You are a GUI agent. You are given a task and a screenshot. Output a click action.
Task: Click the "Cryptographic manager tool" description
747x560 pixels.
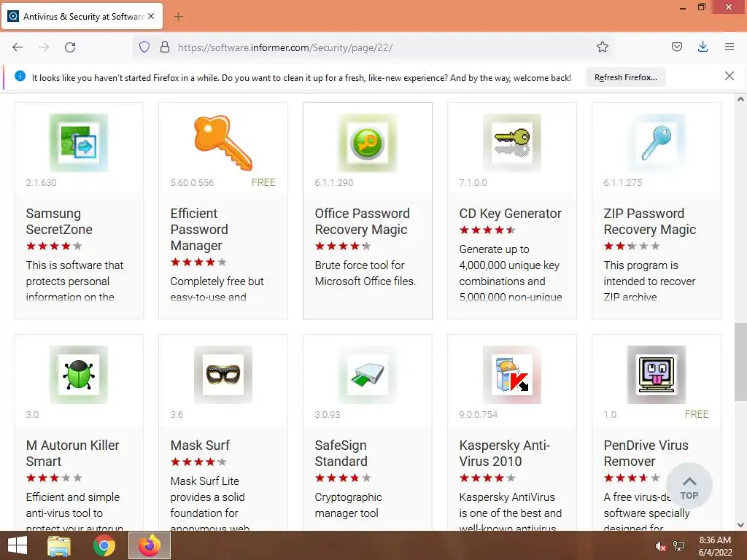click(348, 505)
